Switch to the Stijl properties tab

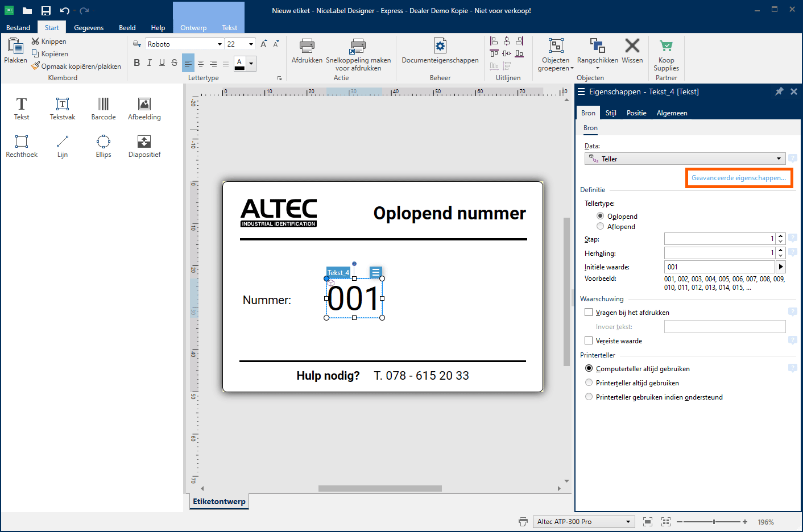click(611, 113)
